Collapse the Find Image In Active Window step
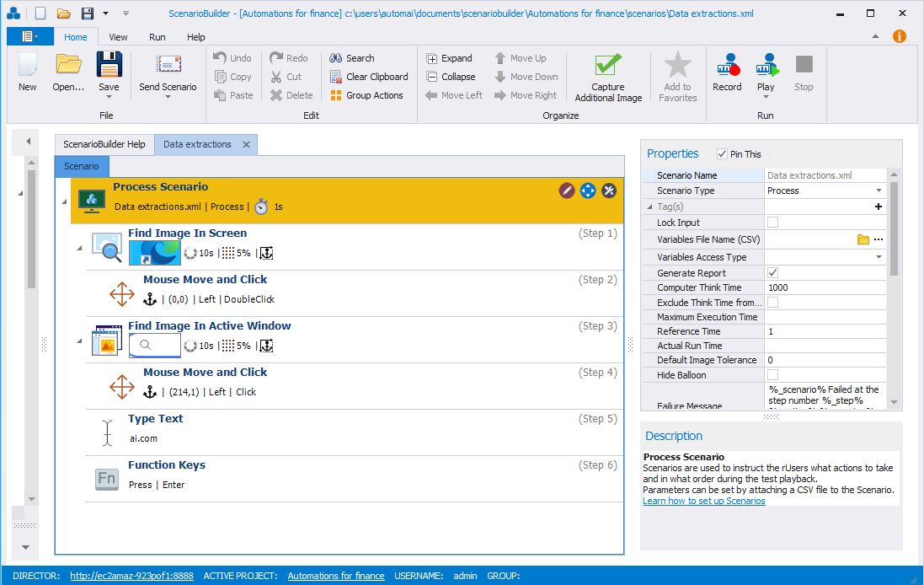Screen dimensions: 924x585 pyautogui.click(x=79, y=341)
